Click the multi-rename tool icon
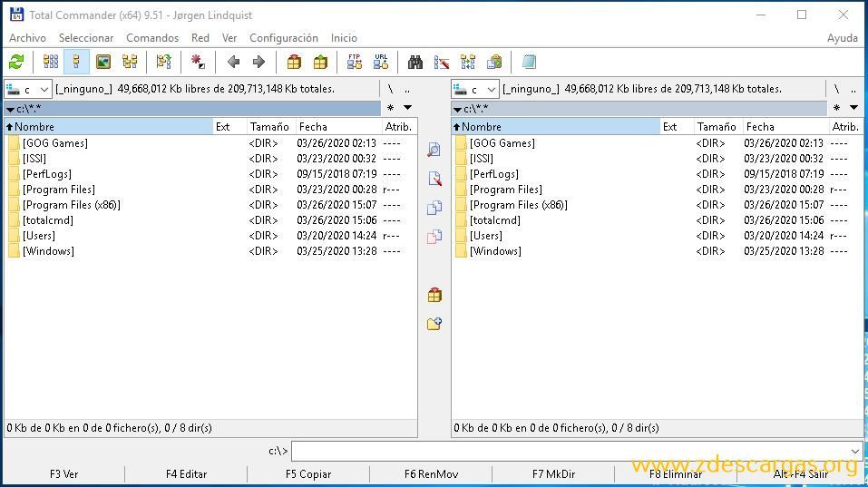868x487 pixels. (441, 62)
